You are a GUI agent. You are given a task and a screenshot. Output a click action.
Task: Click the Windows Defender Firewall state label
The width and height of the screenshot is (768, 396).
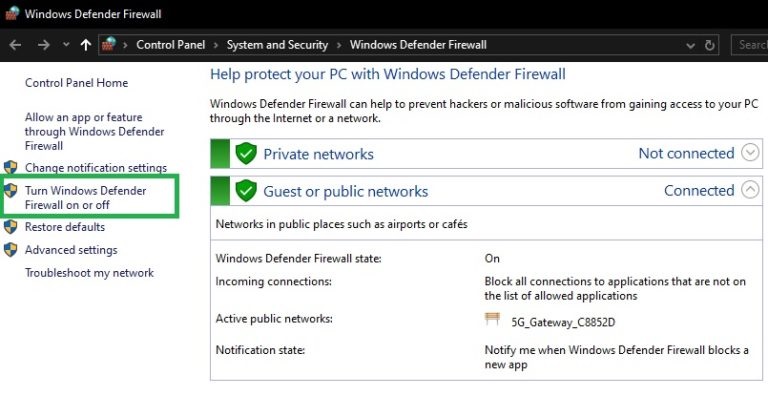298,258
